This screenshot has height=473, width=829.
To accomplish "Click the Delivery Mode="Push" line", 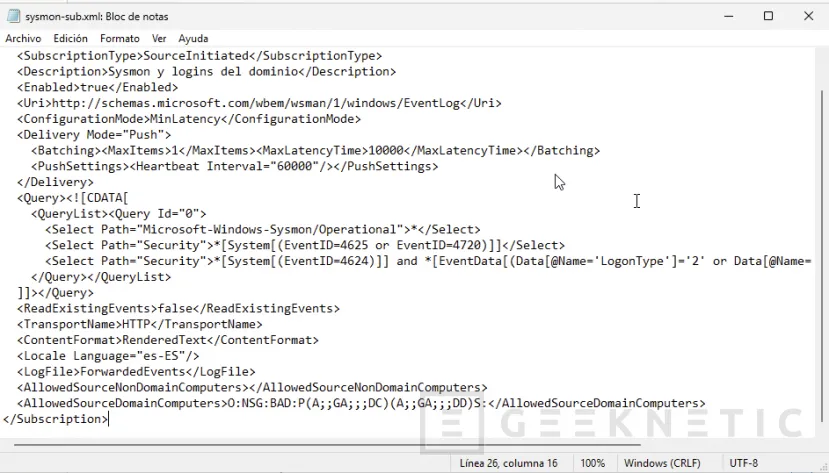I will pos(94,135).
